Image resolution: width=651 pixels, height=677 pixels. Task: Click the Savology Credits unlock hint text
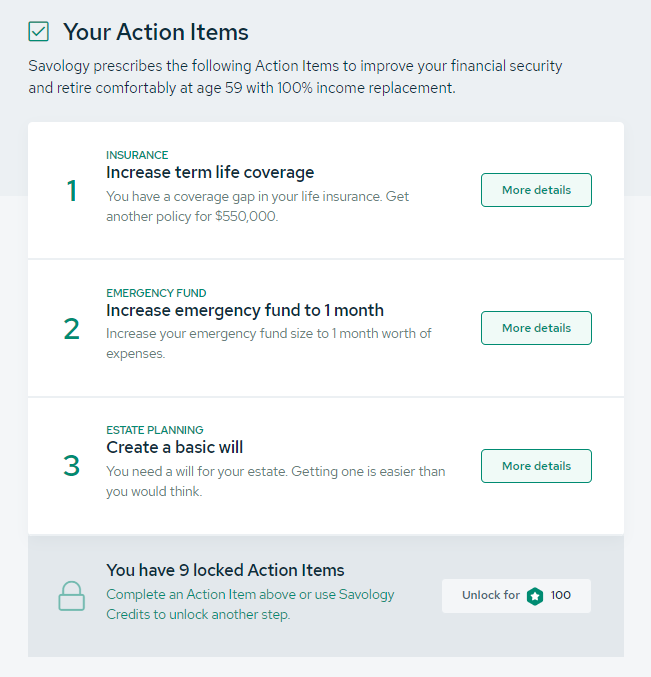coord(250,604)
